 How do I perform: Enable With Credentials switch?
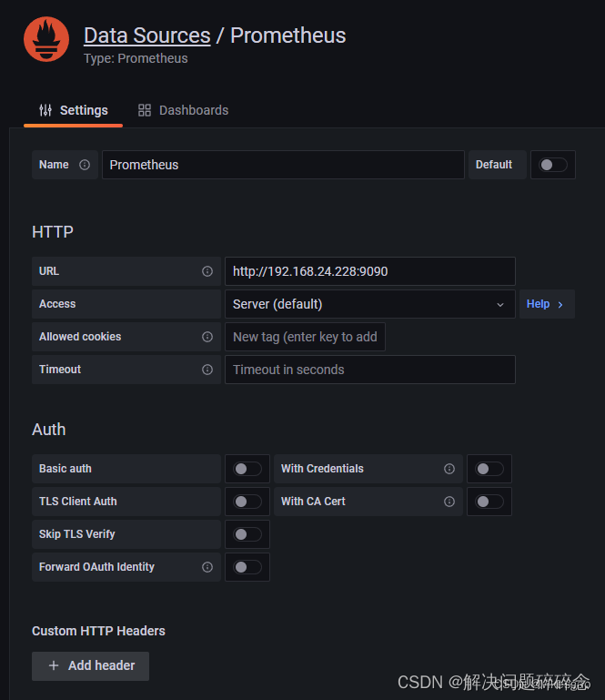point(489,469)
